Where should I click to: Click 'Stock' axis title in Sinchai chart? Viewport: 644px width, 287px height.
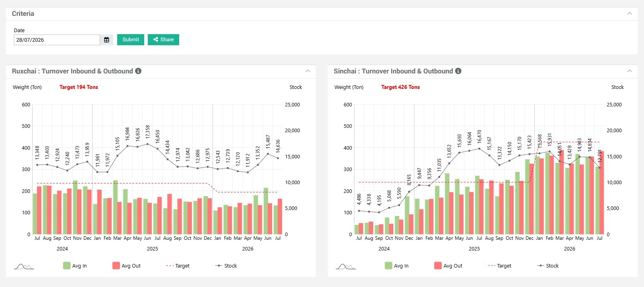pyautogui.click(x=617, y=87)
